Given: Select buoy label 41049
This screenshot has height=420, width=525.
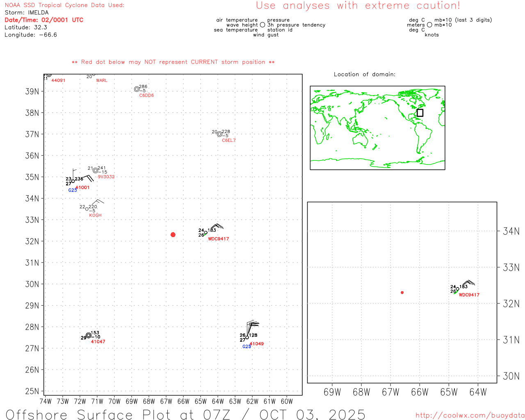Looking at the screenshot, I should tap(257, 344).
